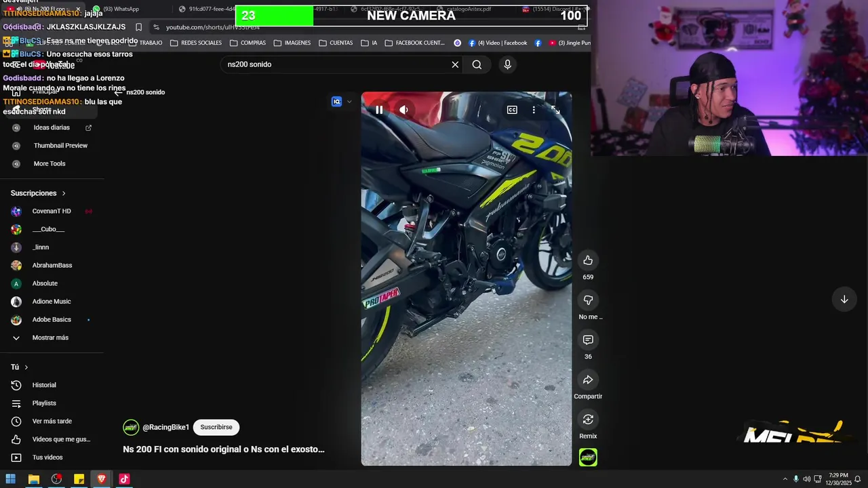Switch to the WhatsApp browser tab

click(x=121, y=9)
